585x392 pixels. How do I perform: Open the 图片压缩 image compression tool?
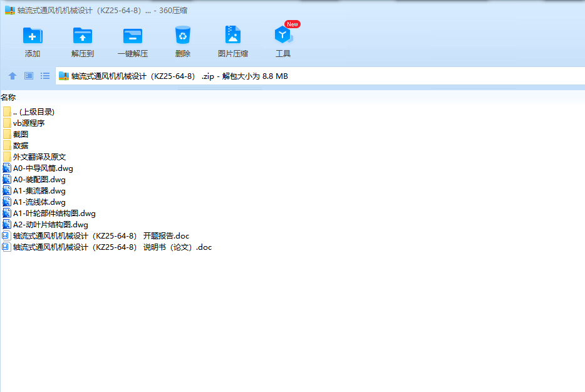pos(233,35)
